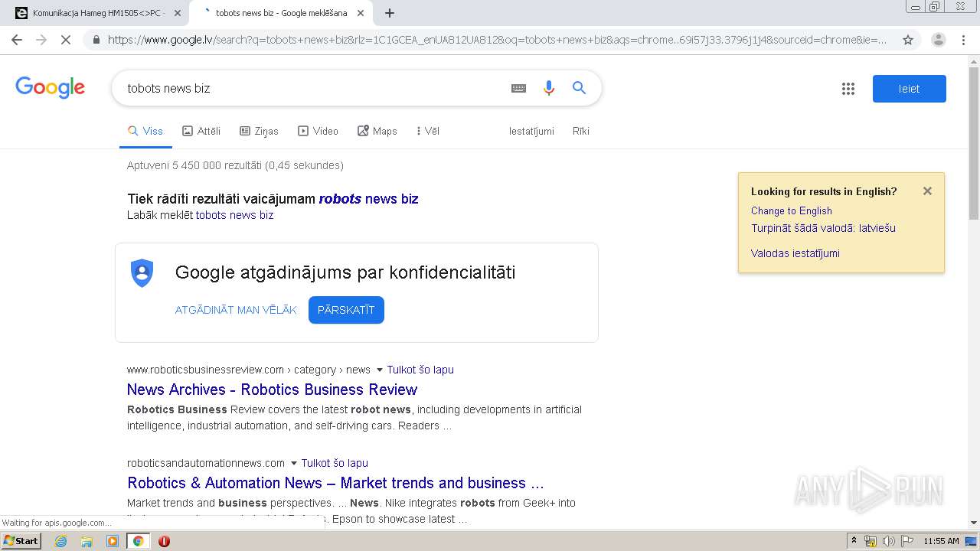Expand roboticsandautomationnews result dropdown arrow

pyautogui.click(x=294, y=463)
